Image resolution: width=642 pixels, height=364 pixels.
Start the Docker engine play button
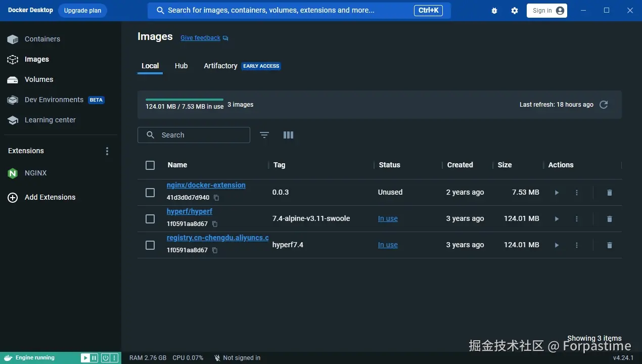coord(85,358)
